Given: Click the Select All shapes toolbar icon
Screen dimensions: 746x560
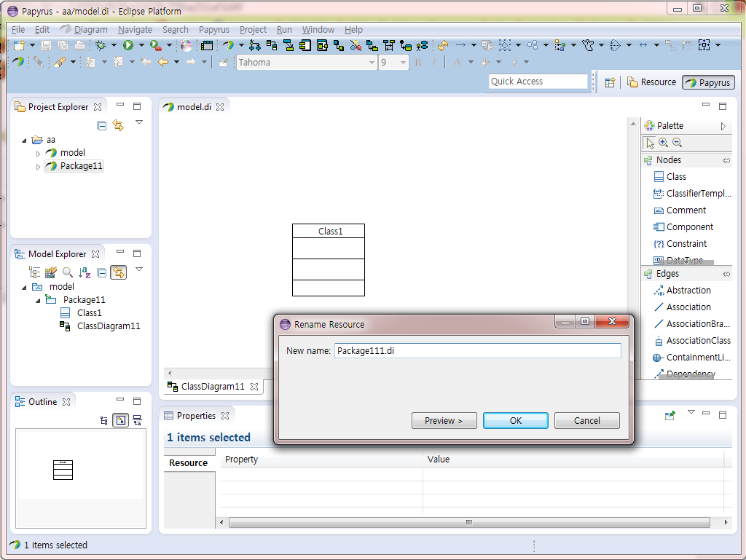Looking at the screenshot, I should coord(505,45).
